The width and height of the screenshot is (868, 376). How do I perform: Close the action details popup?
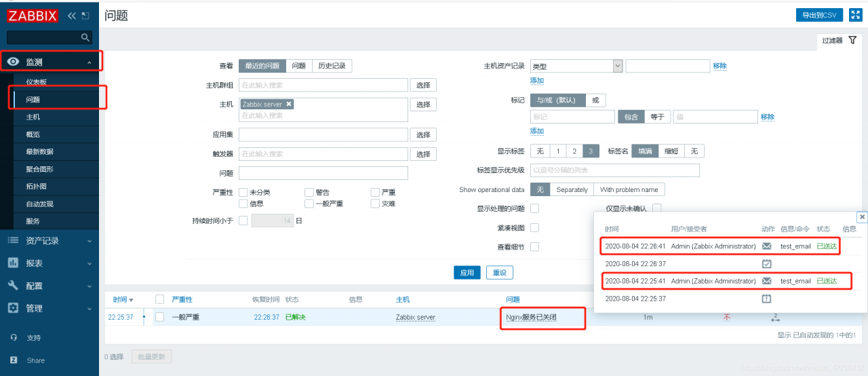click(x=862, y=217)
